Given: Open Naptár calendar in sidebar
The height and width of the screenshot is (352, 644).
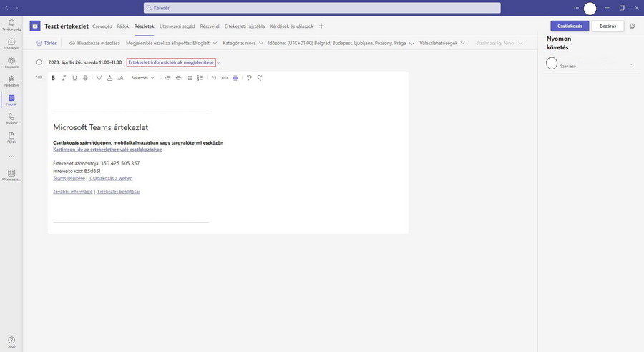Looking at the screenshot, I should (11, 100).
